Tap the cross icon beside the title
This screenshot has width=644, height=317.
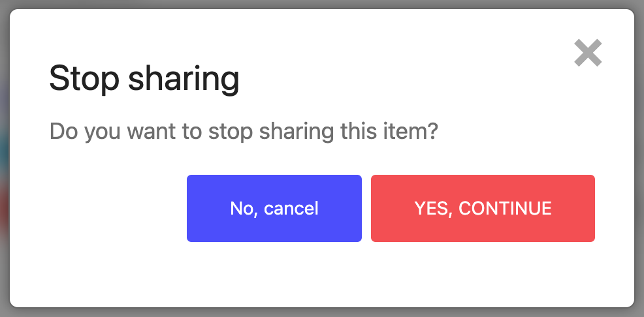588,53
